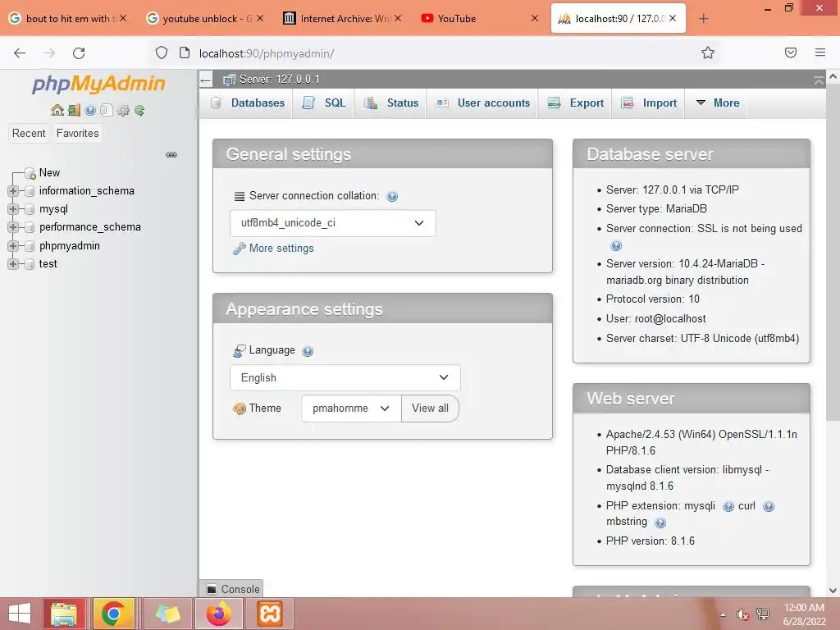Open the Console bar
The width and height of the screenshot is (840, 630).
tap(233, 589)
